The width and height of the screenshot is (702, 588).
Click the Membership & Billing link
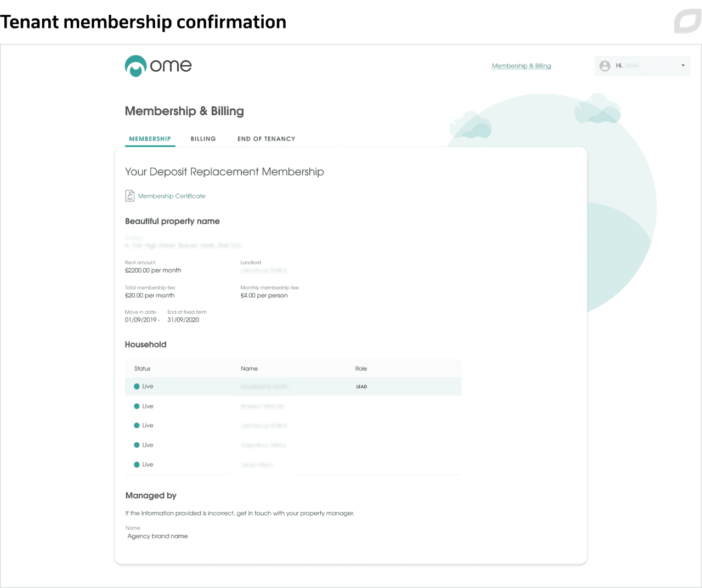tap(521, 65)
